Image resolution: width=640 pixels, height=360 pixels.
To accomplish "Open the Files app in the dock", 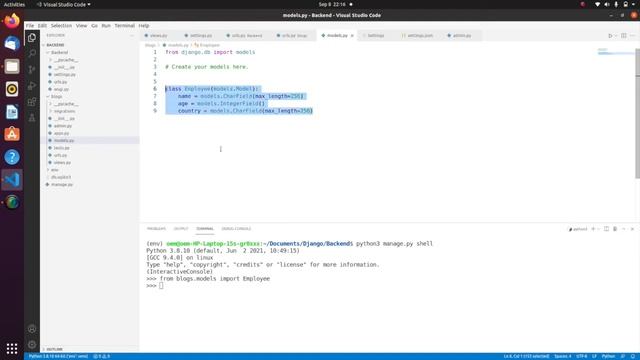I will click(x=12, y=66).
